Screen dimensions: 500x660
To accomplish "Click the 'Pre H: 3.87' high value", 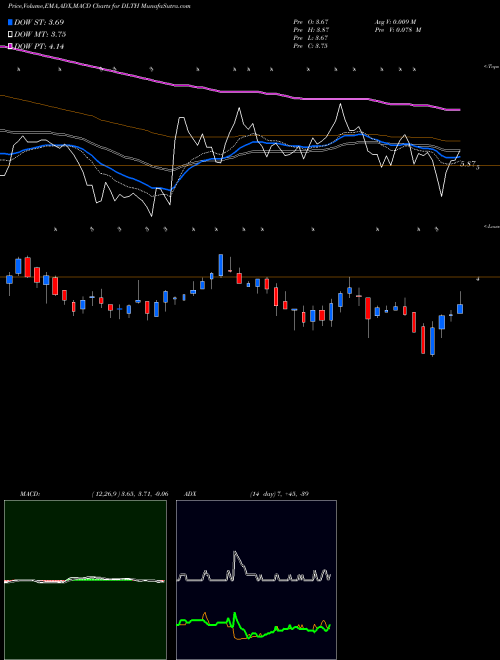I will pos(311,30).
